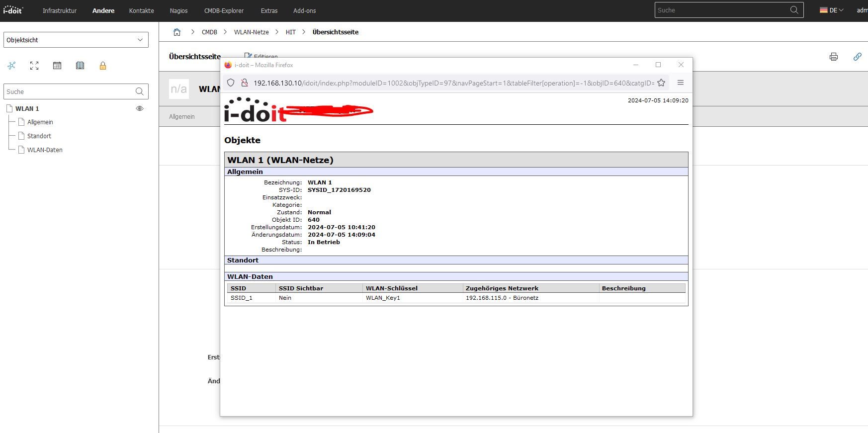Maximize the Firefox popup window
Viewport: 868px width, 433px height.
[658, 65]
